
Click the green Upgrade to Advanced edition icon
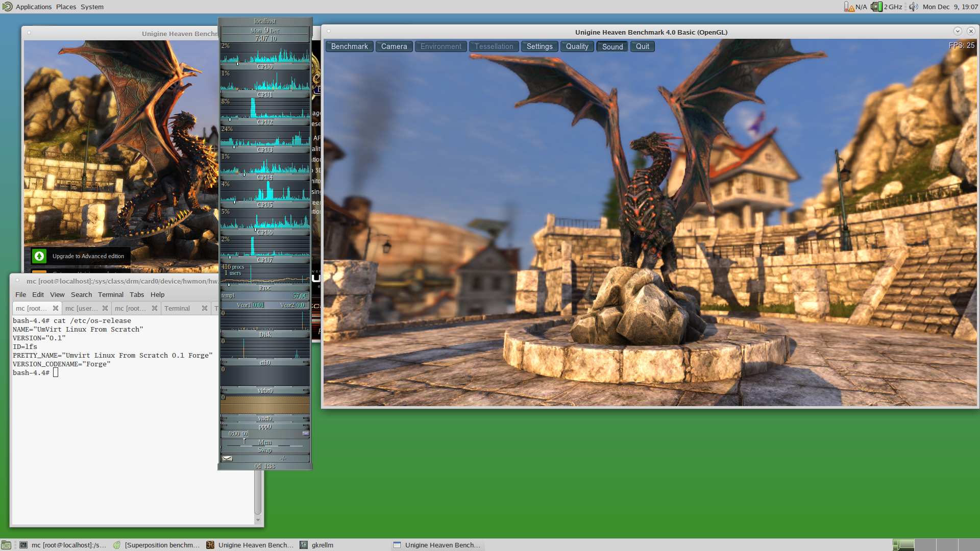pyautogui.click(x=39, y=256)
